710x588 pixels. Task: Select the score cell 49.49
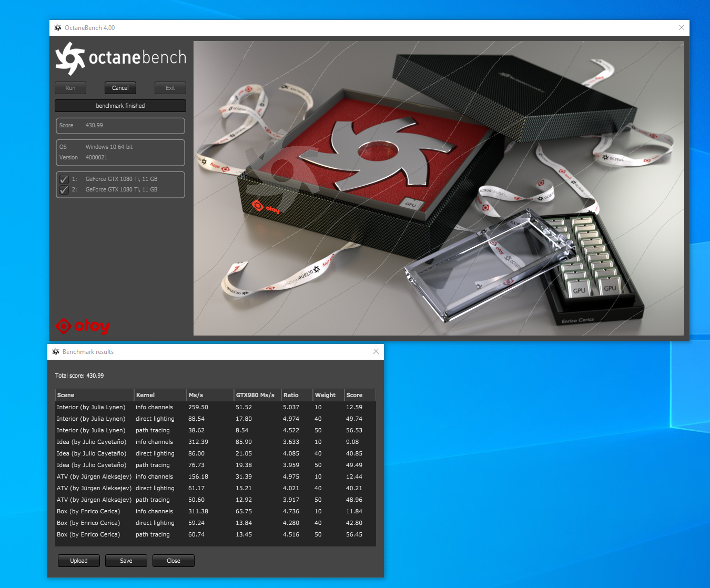pyautogui.click(x=354, y=465)
